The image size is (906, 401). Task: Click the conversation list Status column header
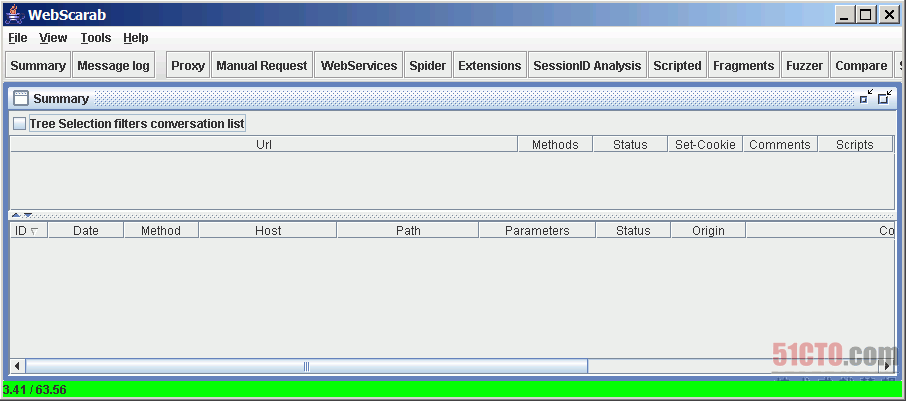coord(633,231)
